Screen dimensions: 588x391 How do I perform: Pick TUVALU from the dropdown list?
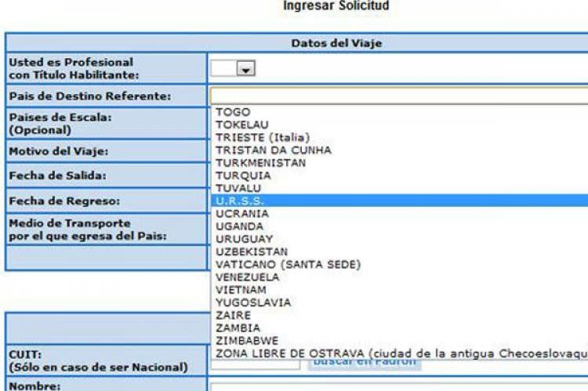[400, 188]
